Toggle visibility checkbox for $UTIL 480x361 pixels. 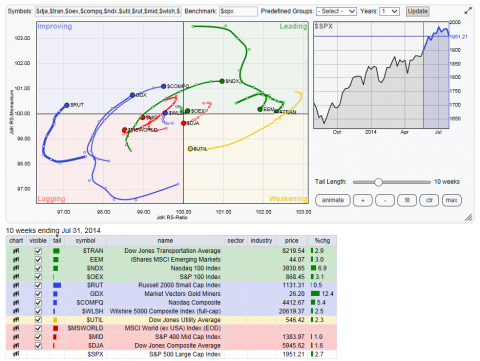[x=38, y=320]
